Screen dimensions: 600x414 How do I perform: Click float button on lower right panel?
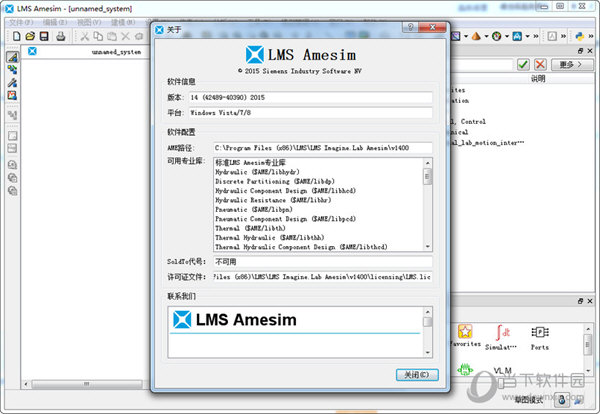tap(580, 301)
